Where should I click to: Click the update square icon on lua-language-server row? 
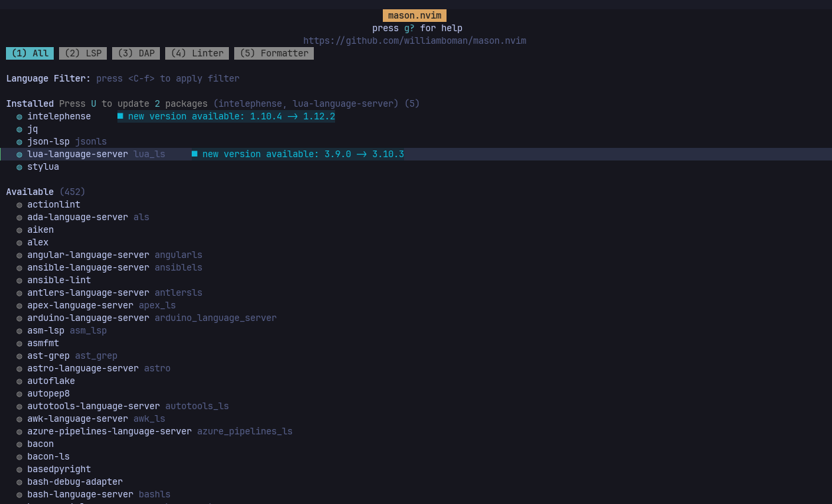point(194,154)
